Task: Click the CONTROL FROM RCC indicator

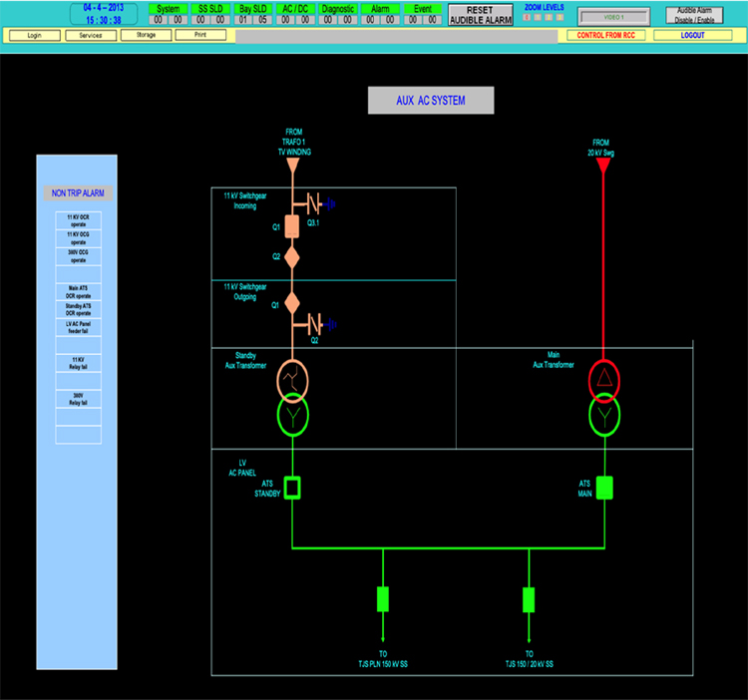Action: 606,35
